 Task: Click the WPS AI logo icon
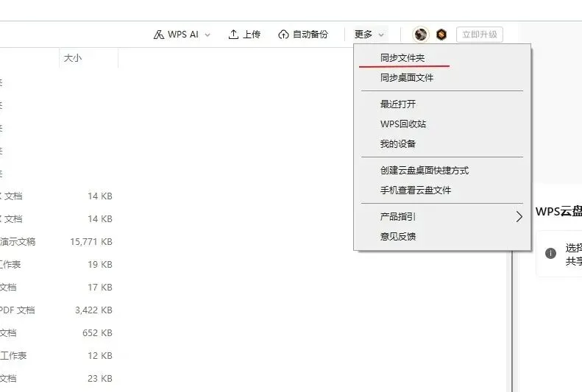pyautogui.click(x=159, y=35)
